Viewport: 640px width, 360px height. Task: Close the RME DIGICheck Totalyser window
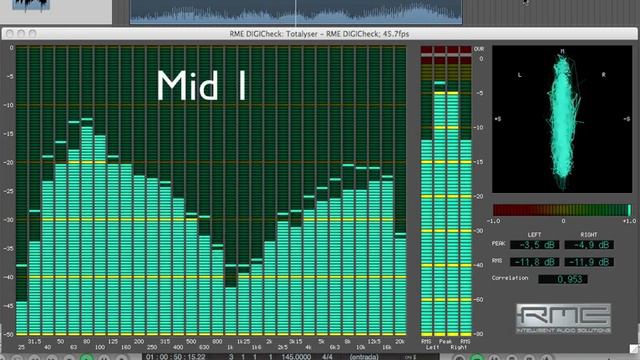[10, 33]
